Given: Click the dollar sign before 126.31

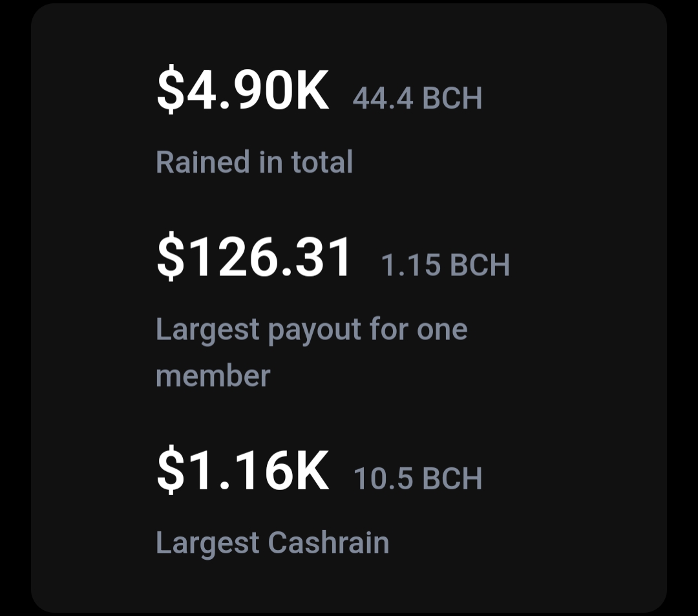Looking at the screenshot, I should tap(171, 258).
